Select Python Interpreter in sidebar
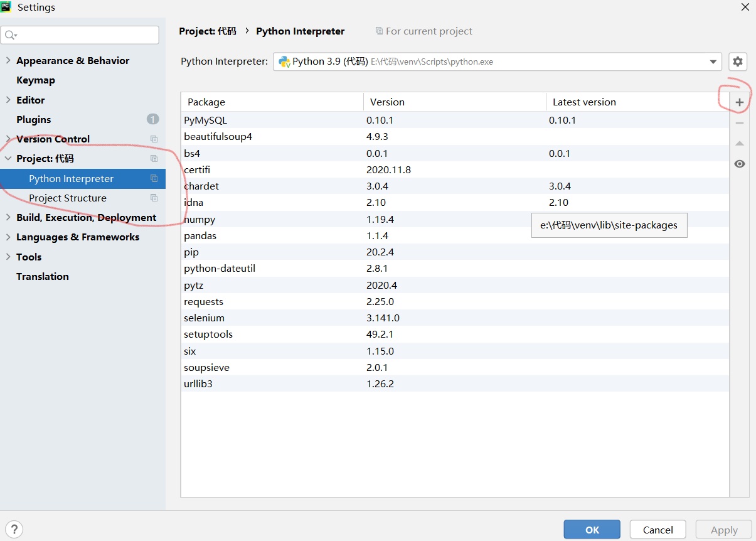This screenshot has height=541, width=756. pyautogui.click(x=83, y=179)
